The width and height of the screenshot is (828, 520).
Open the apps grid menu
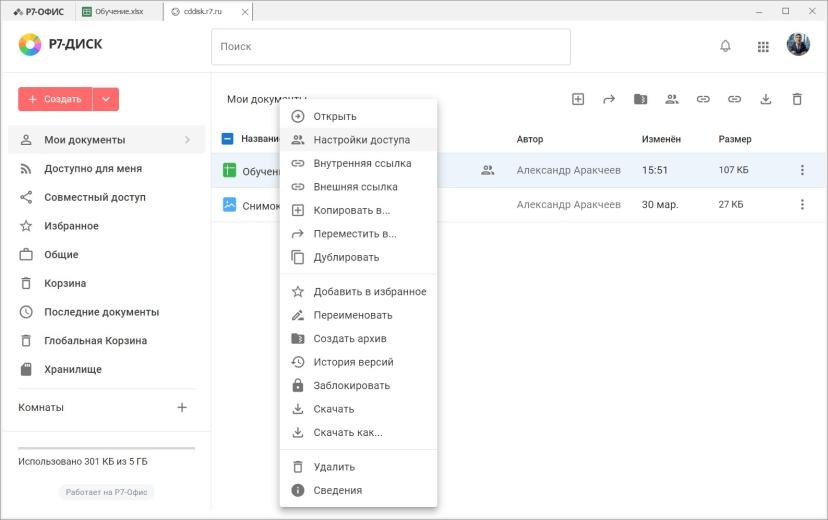(763, 47)
